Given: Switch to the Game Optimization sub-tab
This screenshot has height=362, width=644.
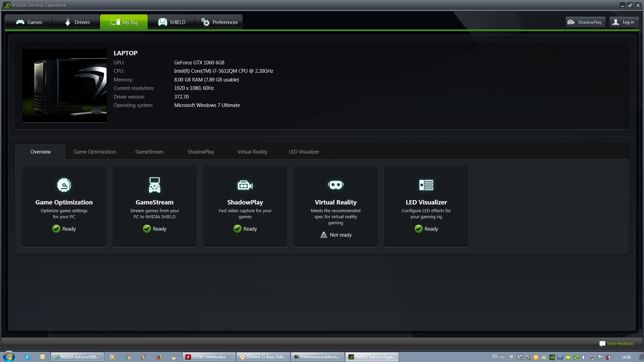Looking at the screenshot, I should pyautogui.click(x=95, y=152).
